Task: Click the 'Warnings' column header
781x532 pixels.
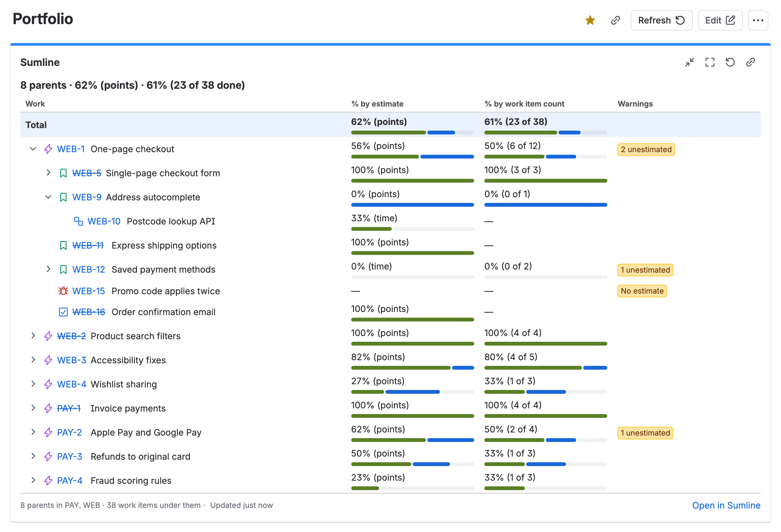Action: 635,104
